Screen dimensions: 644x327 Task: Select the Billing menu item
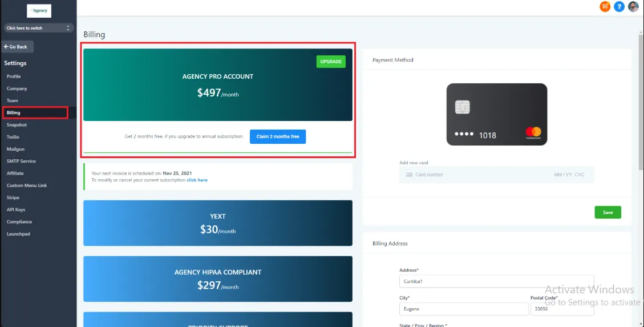[35, 112]
